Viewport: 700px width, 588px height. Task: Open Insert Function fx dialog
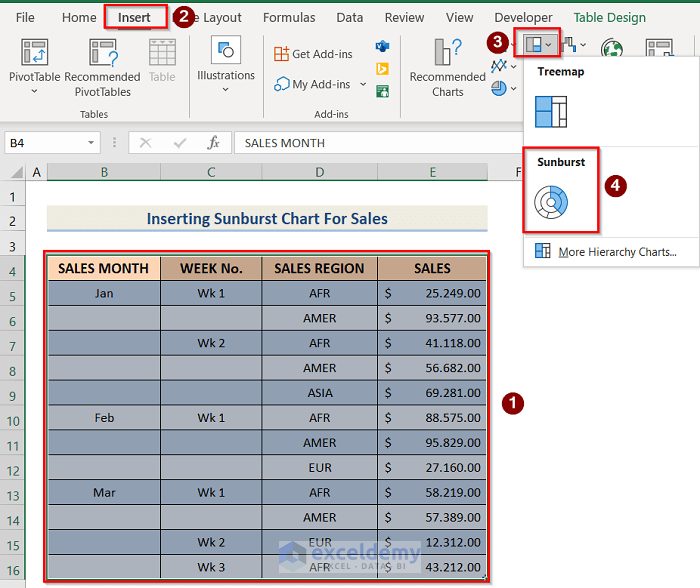pyautogui.click(x=213, y=143)
